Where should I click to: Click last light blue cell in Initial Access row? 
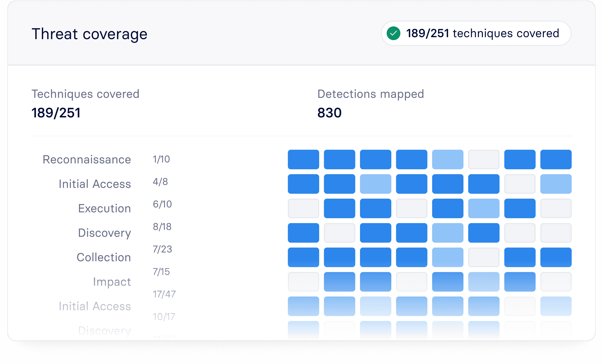(556, 184)
